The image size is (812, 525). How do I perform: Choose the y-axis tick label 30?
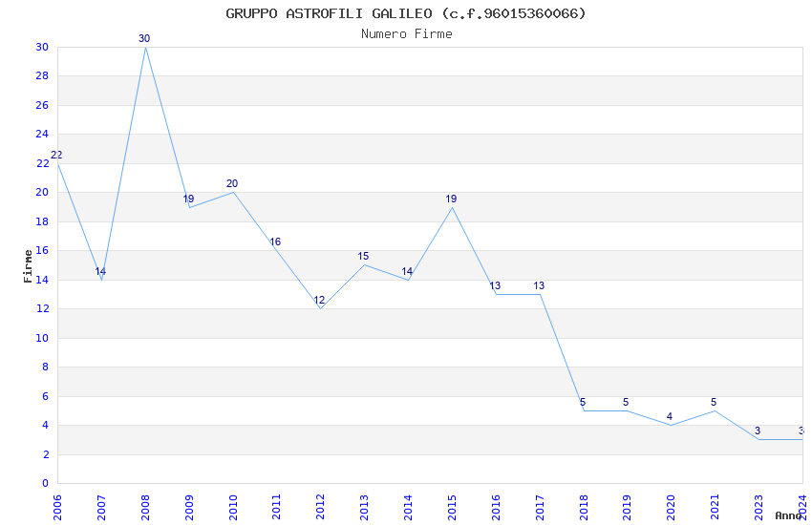[x=42, y=47]
